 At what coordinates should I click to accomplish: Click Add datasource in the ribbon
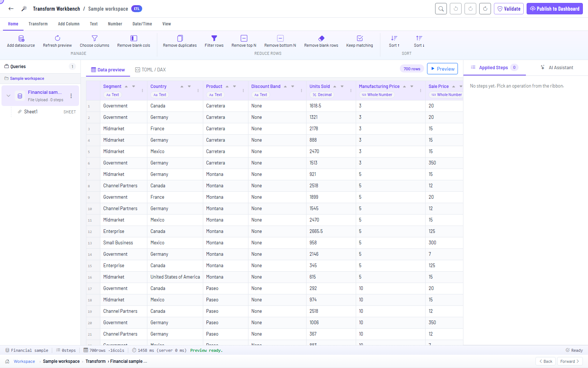pos(21,41)
